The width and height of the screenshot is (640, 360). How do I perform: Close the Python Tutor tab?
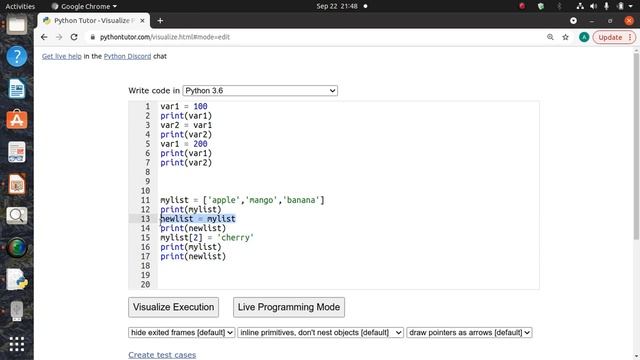[142, 20]
